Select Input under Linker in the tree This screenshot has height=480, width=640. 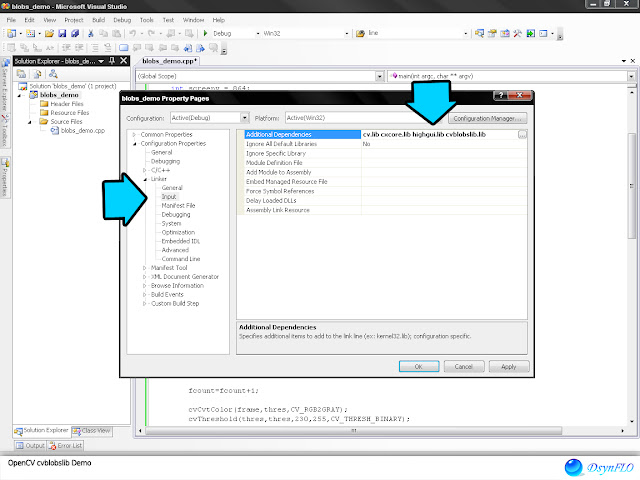[169, 197]
